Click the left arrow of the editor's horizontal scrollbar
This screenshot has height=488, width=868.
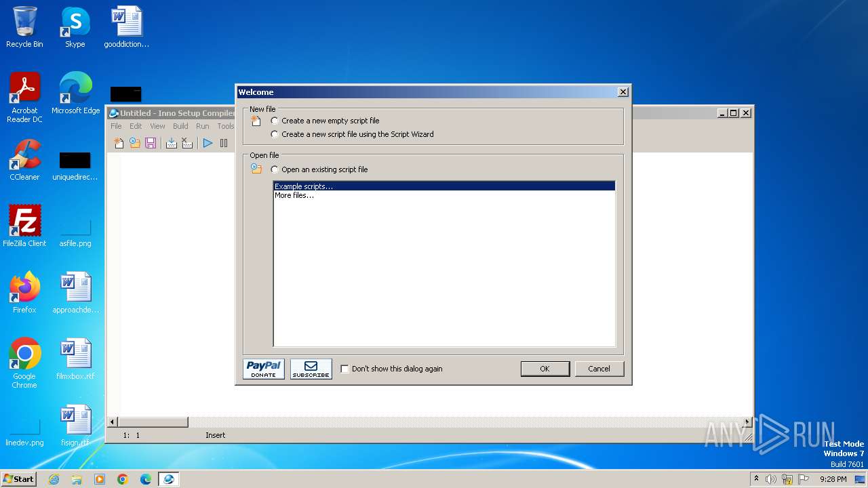tap(113, 422)
